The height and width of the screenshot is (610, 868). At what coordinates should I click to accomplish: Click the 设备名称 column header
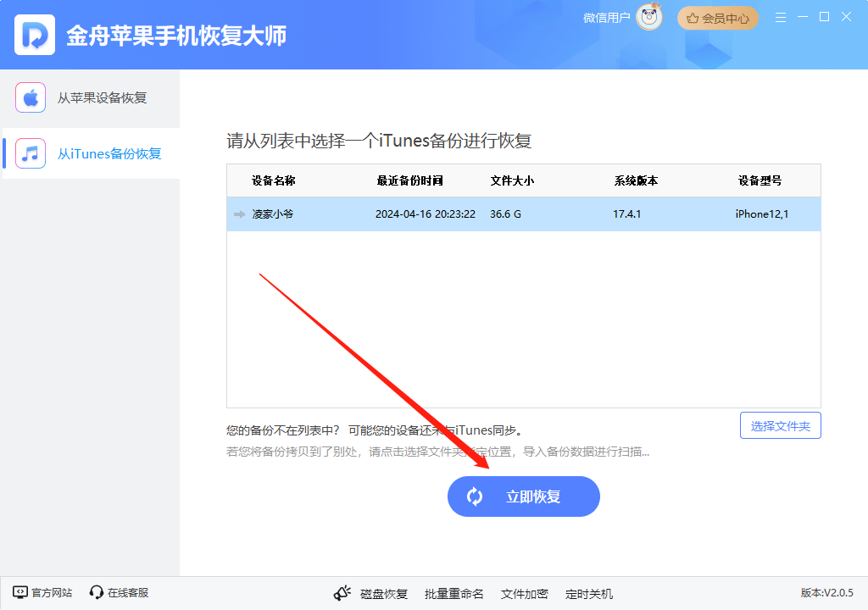(274, 180)
